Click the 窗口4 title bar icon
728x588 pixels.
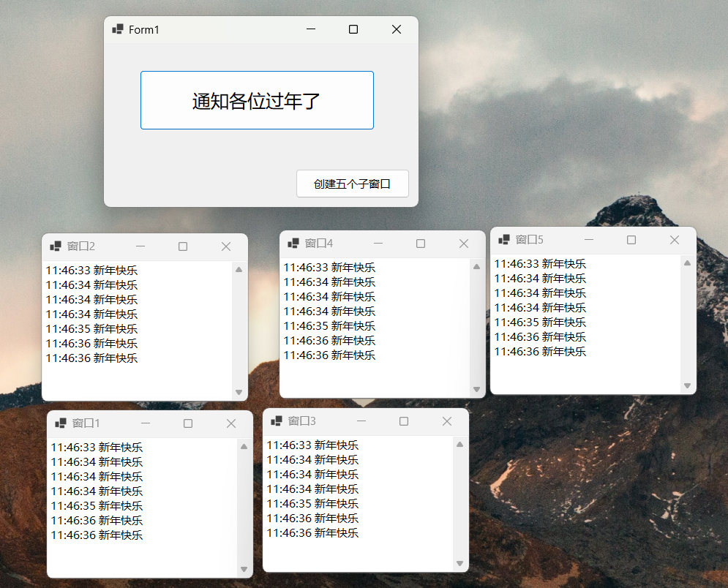tap(293, 244)
